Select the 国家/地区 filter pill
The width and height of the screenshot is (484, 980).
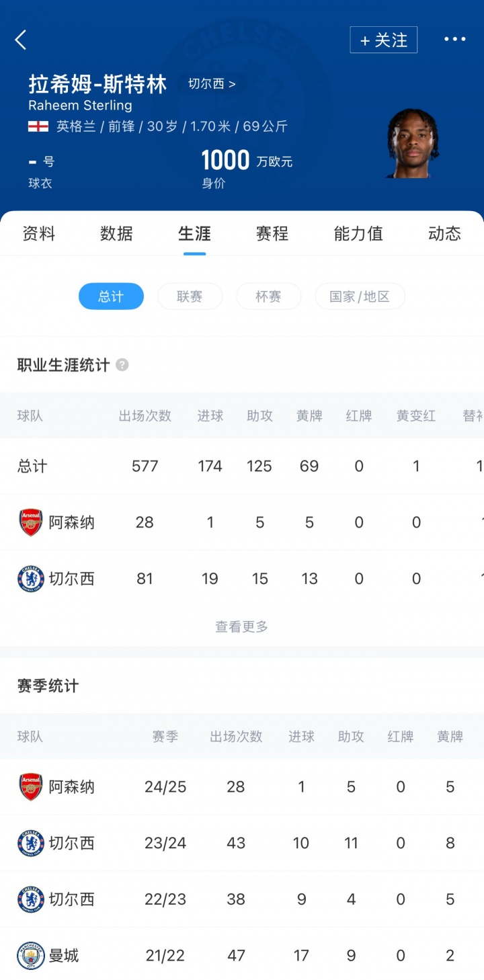click(x=360, y=296)
